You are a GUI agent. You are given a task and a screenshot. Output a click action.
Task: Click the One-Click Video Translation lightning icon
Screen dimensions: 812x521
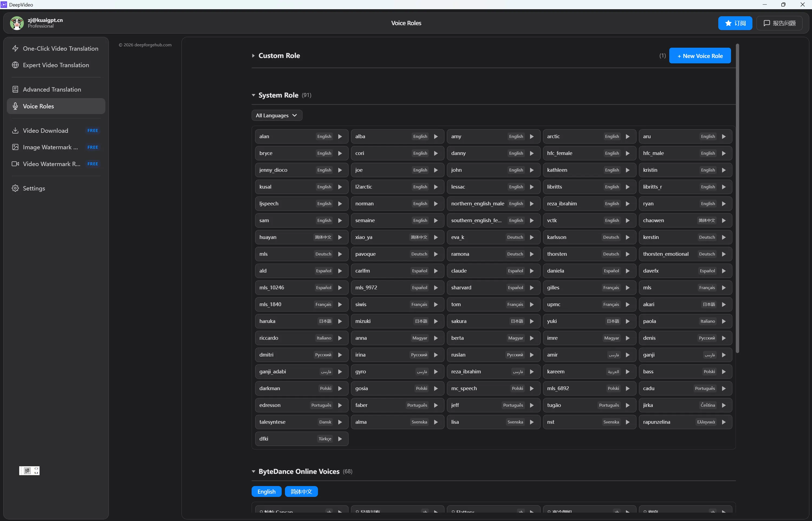(15, 48)
